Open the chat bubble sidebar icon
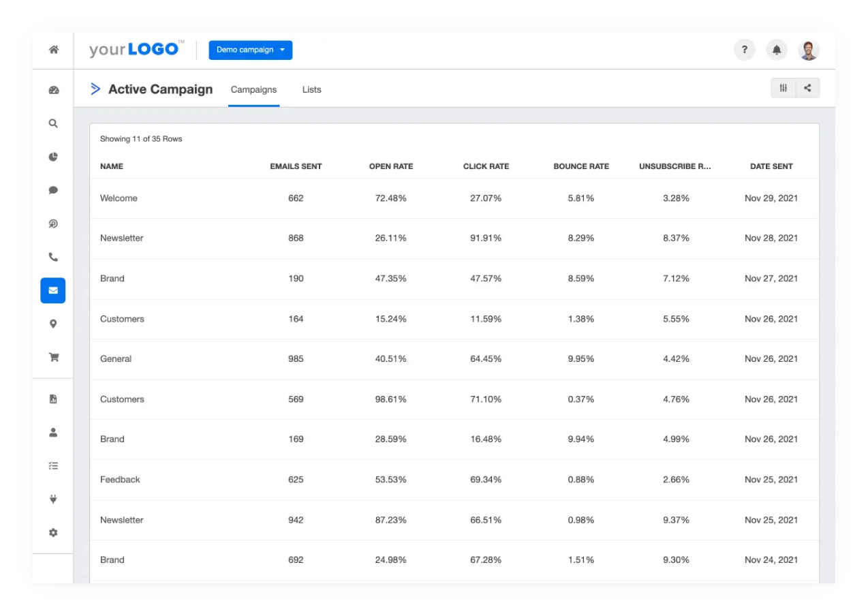 click(x=53, y=190)
